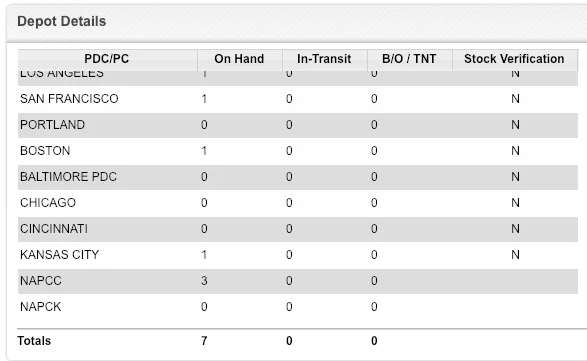Click the Totals row label

pyautogui.click(x=34, y=341)
